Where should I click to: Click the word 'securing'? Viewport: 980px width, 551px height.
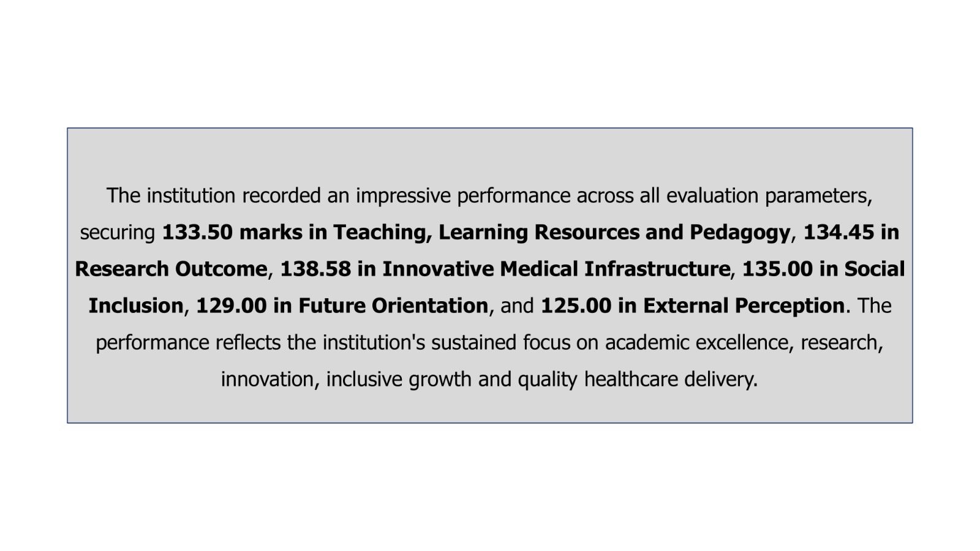pyautogui.click(x=118, y=233)
